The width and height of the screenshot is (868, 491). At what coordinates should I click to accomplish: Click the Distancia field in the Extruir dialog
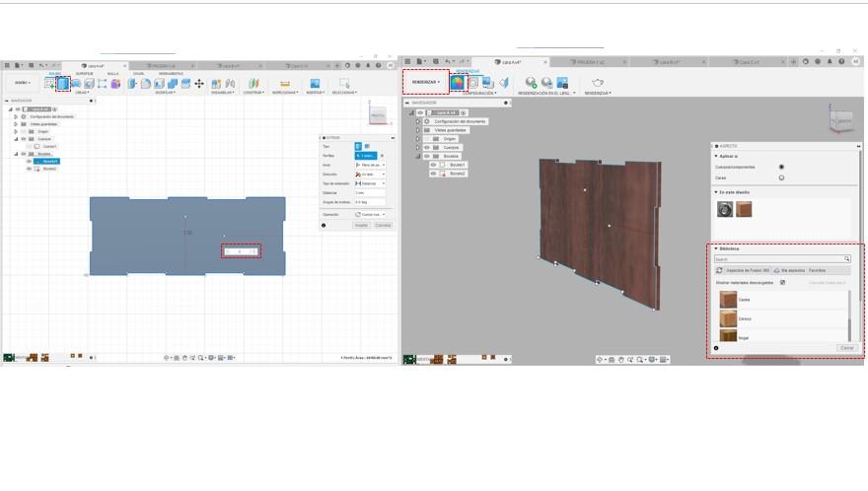coord(370,192)
